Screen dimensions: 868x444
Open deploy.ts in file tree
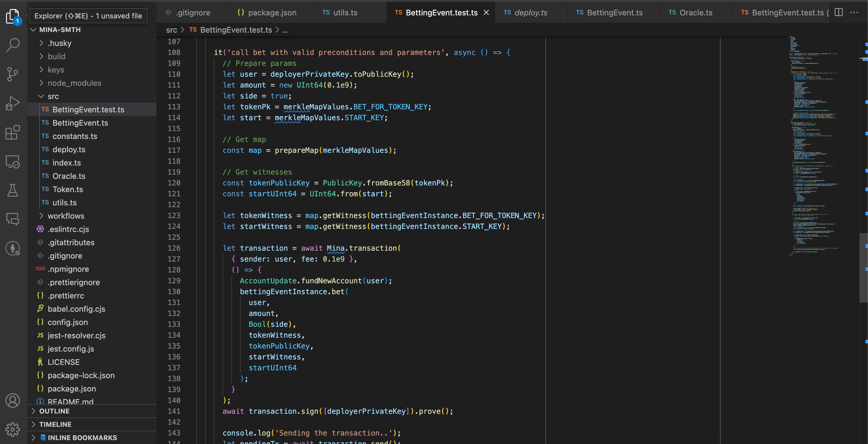tap(92, 150)
